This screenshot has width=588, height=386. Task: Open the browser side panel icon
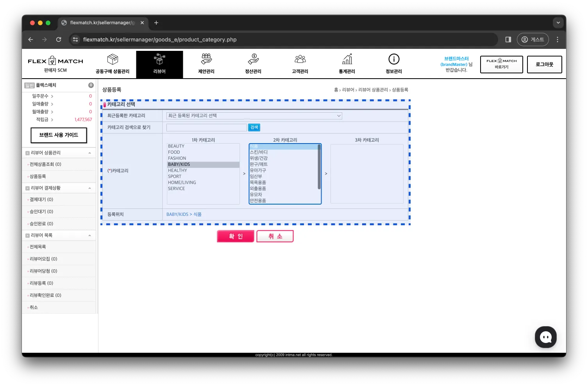tap(508, 39)
